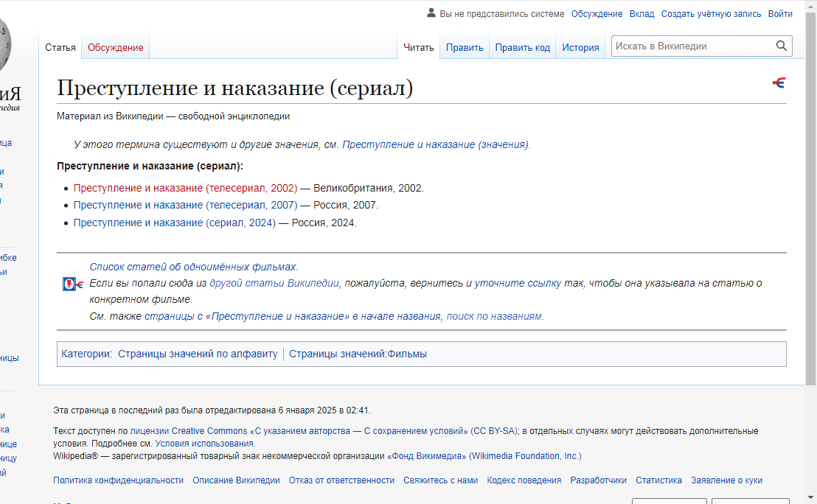This screenshot has height=504, width=817.
Task: Click the vertical page scrollbar
Action: point(811,198)
